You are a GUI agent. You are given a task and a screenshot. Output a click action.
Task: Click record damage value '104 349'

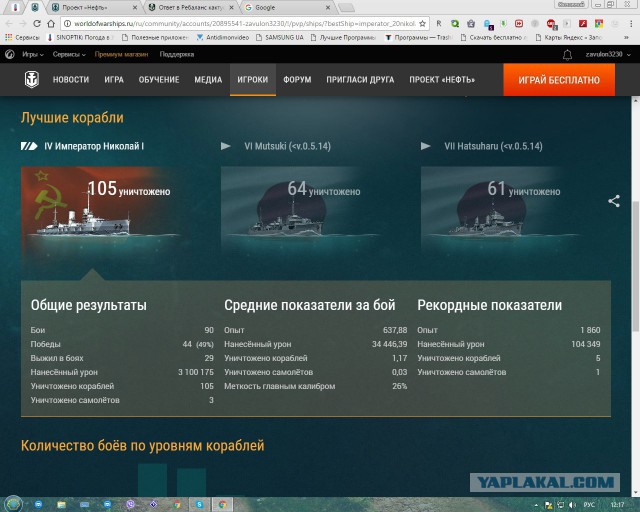pyautogui.click(x=586, y=344)
